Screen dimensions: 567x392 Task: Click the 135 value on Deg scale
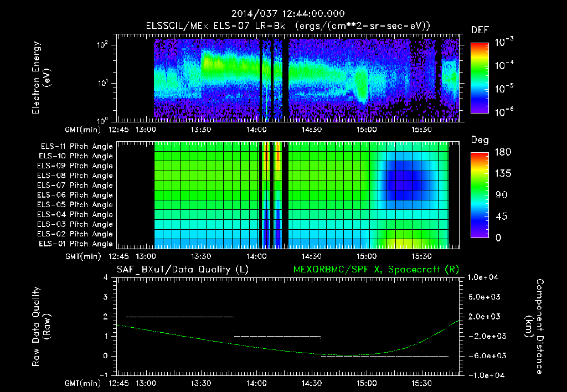(503, 174)
